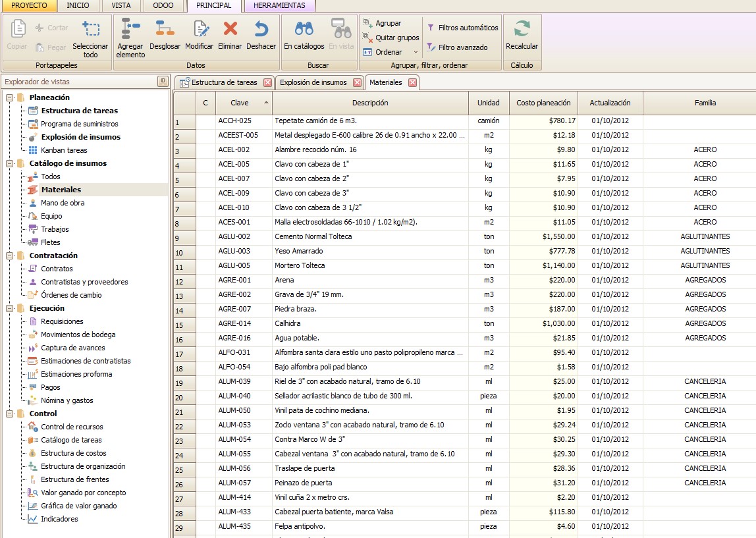Open Nómina y gastos view
756x538 pixels.
click(67, 400)
